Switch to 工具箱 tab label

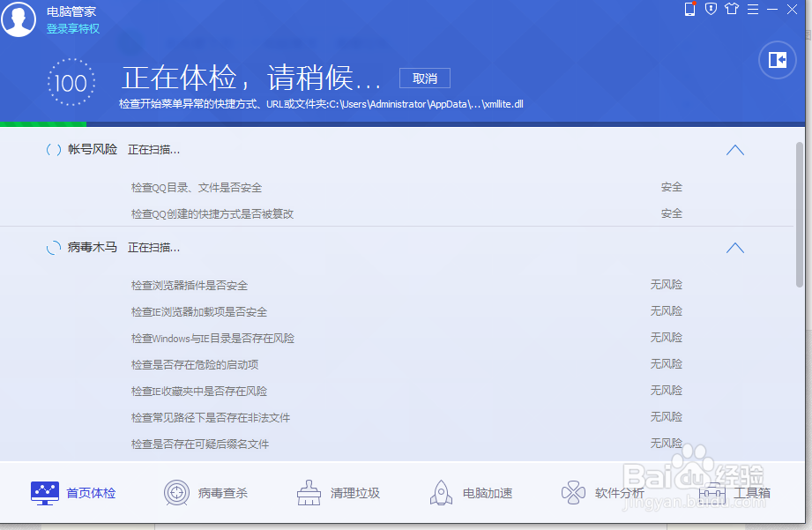752,493
